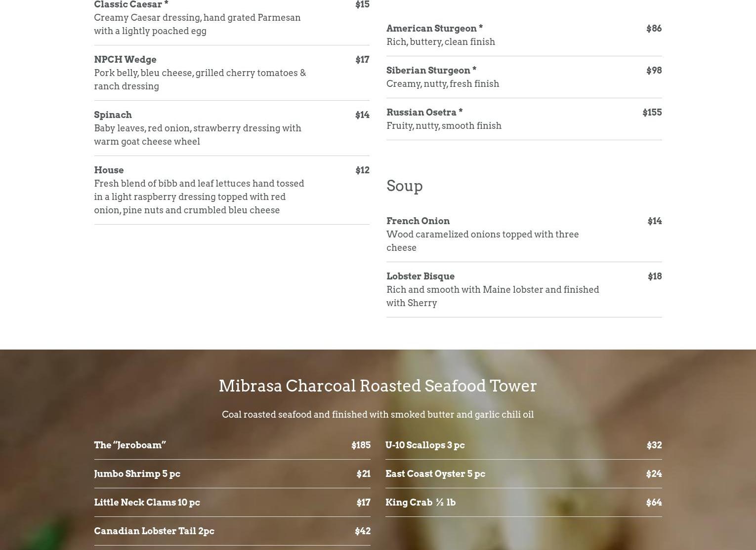The width and height of the screenshot is (756, 550).
Task: Select the "Baby leaves, red onion" description
Action: [x=198, y=135]
